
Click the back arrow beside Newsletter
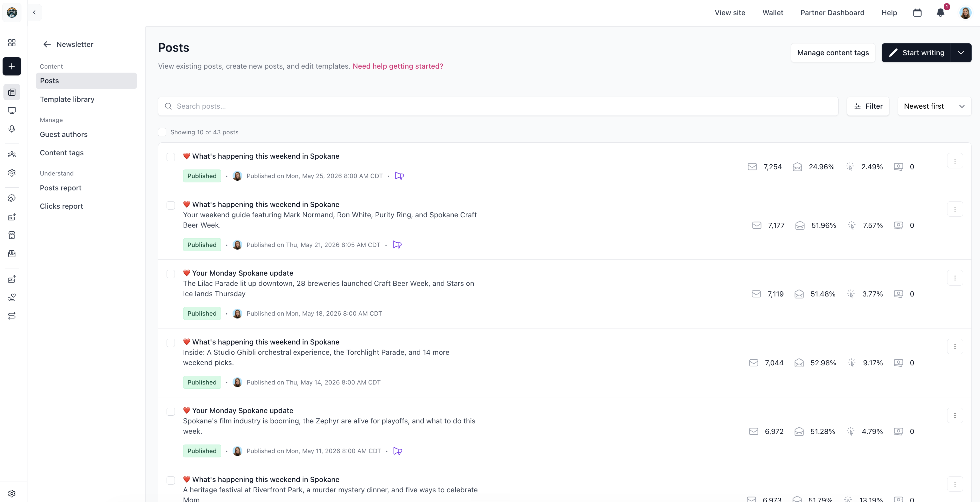click(47, 45)
